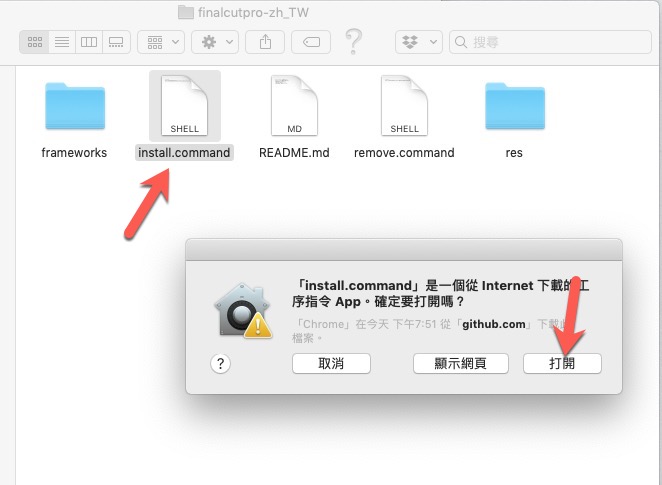
Task: Click the Finder search field
Action: pos(551,42)
